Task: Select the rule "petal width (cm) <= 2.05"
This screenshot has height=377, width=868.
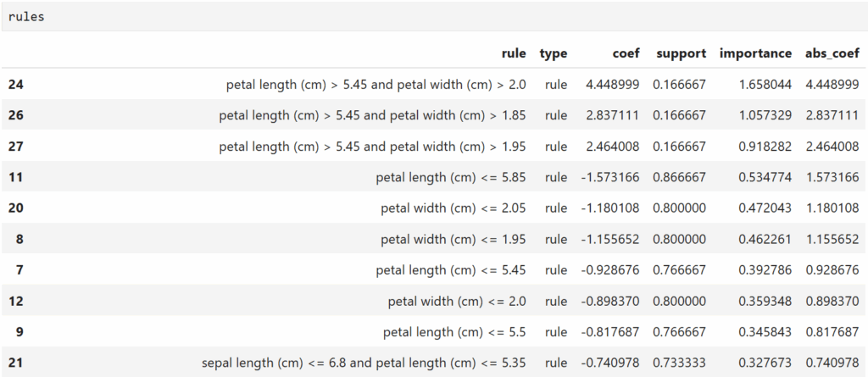Action: tap(453, 208)
